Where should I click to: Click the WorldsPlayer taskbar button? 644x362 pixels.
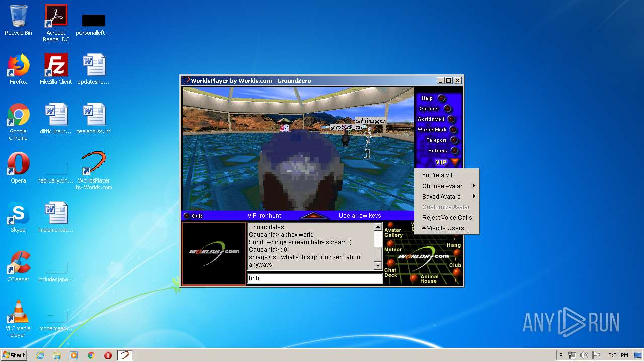point(125,355)
